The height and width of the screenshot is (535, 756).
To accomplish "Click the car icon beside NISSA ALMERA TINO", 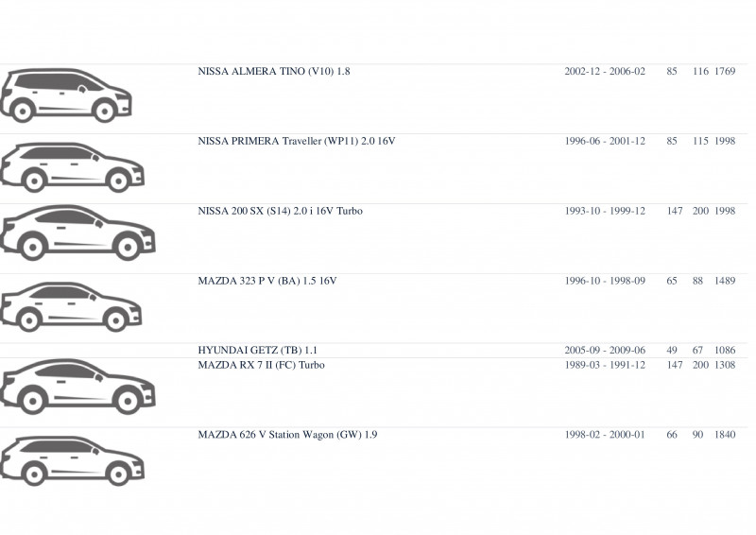I will (x=66, y=95).
